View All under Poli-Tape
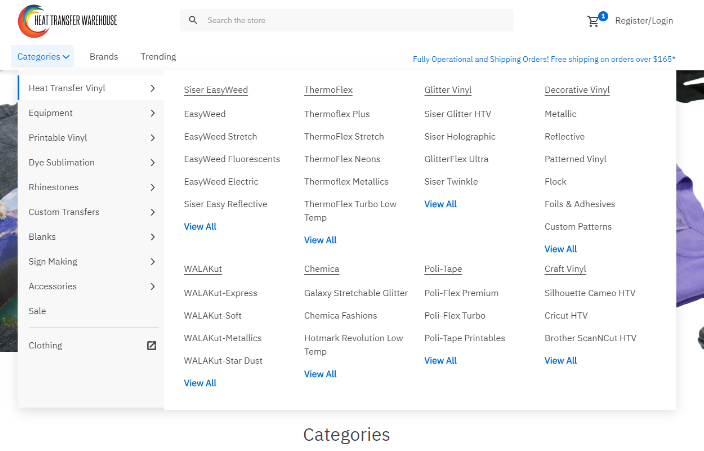This screenshot has width=704, height=451. 440,361
